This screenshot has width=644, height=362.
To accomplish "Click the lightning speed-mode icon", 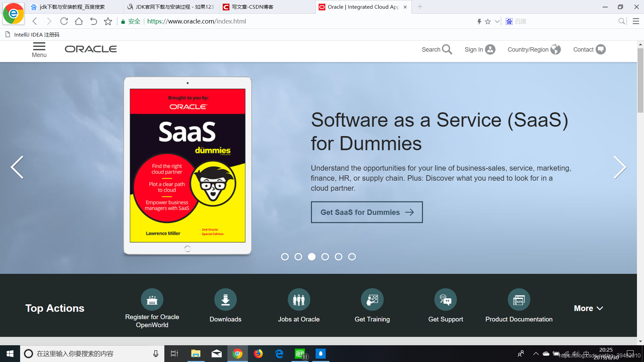I will [x=479, y=21].
